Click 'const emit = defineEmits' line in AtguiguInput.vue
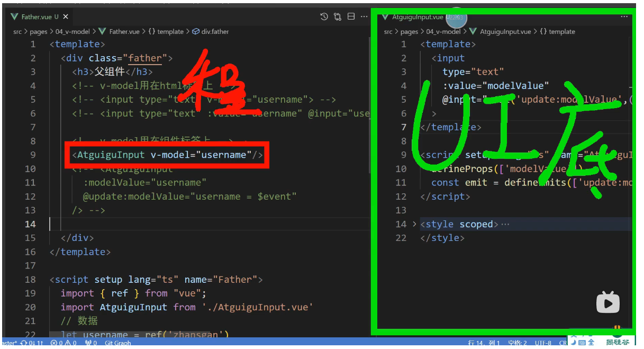644x349 pixels. [x=531, y=183]
